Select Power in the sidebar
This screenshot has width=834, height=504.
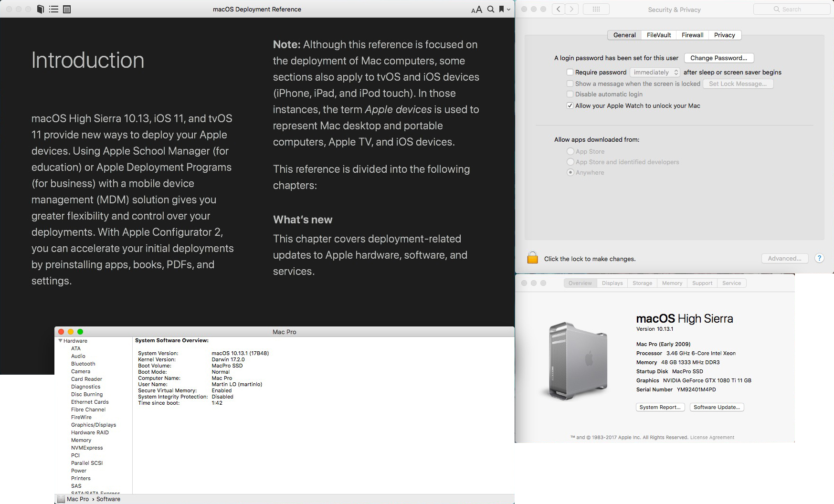point(79,471)
